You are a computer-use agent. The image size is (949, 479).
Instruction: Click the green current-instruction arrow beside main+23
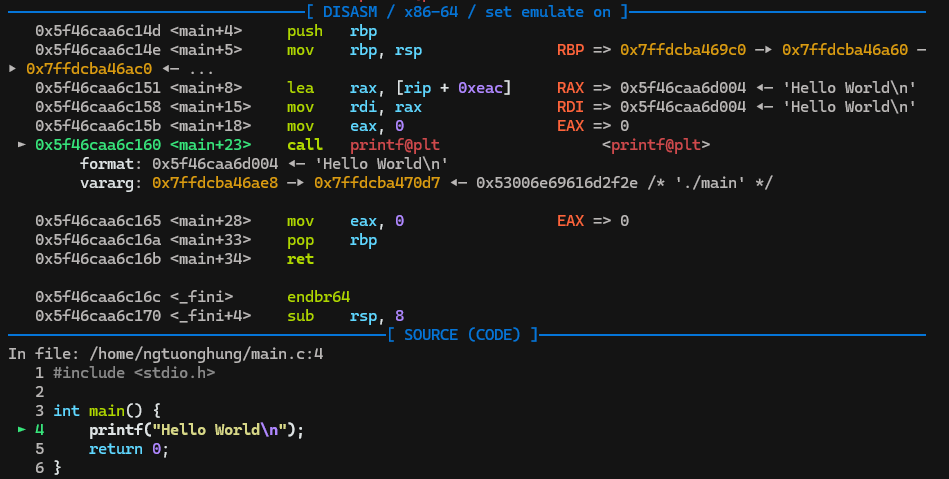pyautogui.click(x=22, y=145)
